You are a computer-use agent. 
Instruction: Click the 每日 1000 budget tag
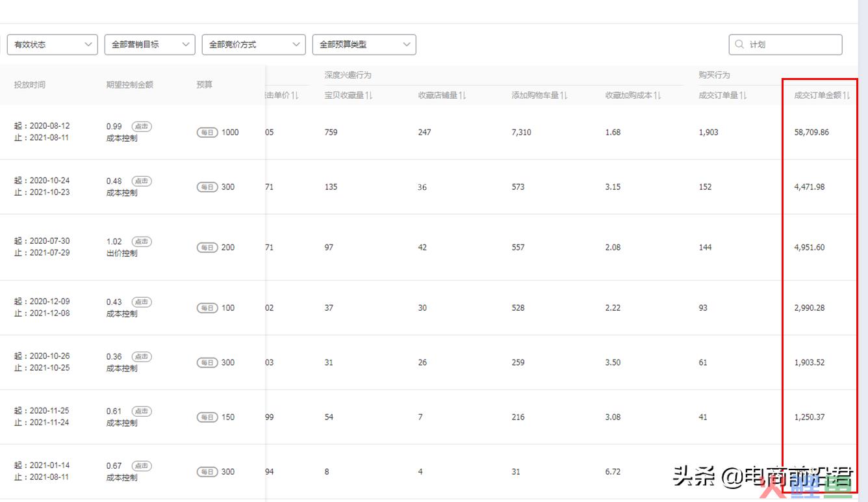(x=217, y=132)
